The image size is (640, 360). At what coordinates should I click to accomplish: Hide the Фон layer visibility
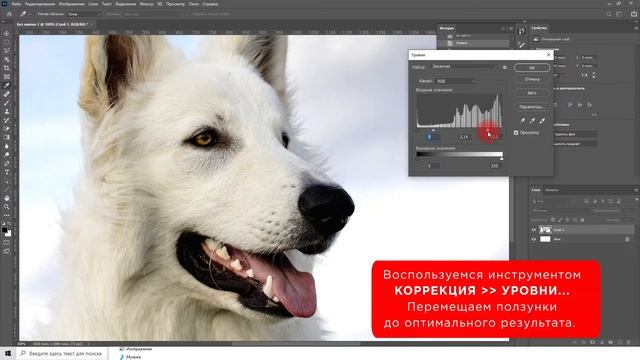533,239
